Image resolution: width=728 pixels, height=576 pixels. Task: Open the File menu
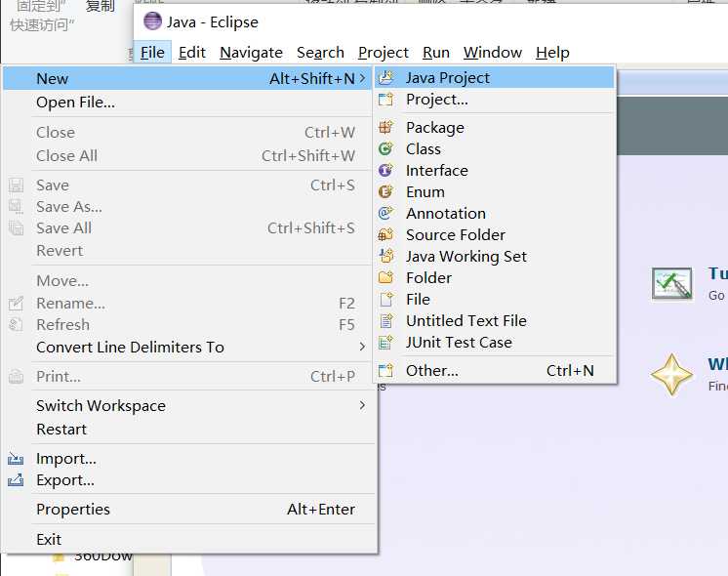coord(152,53)
